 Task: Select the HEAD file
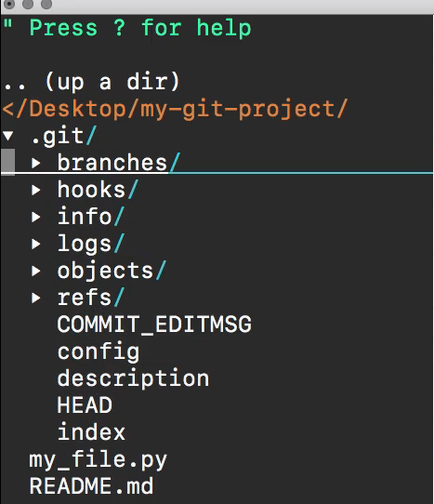coord(85,405)
